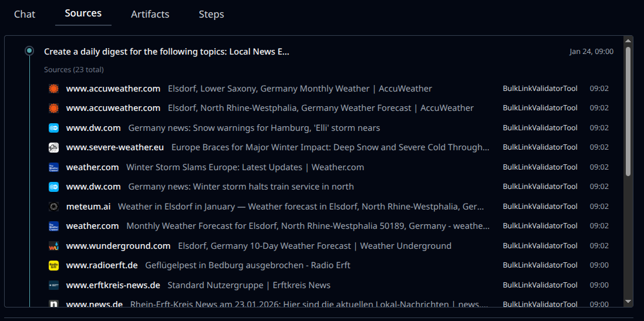Click the AccuWeather favicon for North Rhine-Westphalia Forecast

pyautogui.click(x=53, y=108)
